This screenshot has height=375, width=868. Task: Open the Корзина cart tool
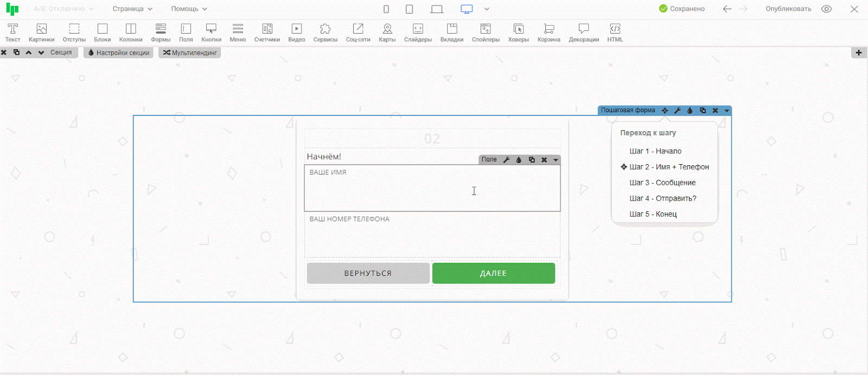coord(548,32)
